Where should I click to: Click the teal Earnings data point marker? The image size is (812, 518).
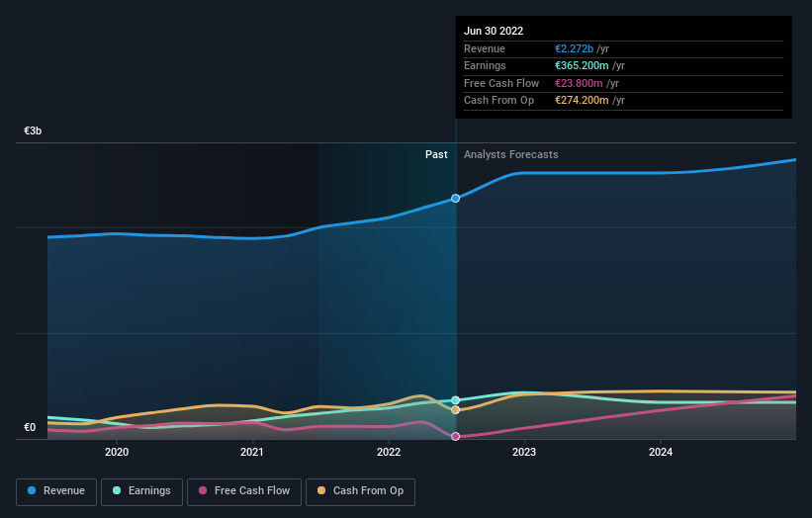tap(455, 400)
